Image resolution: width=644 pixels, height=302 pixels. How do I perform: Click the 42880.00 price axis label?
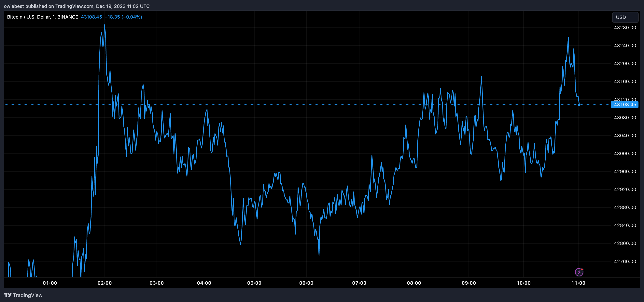(625, 207)
